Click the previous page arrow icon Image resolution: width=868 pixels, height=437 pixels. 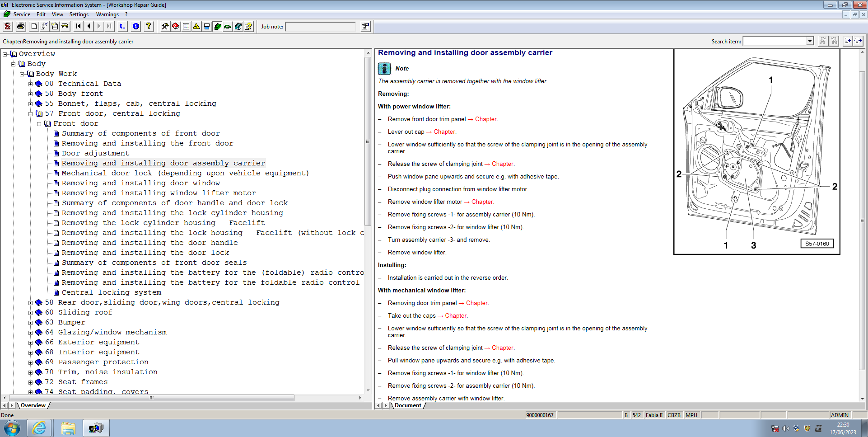tap(89, 26)
